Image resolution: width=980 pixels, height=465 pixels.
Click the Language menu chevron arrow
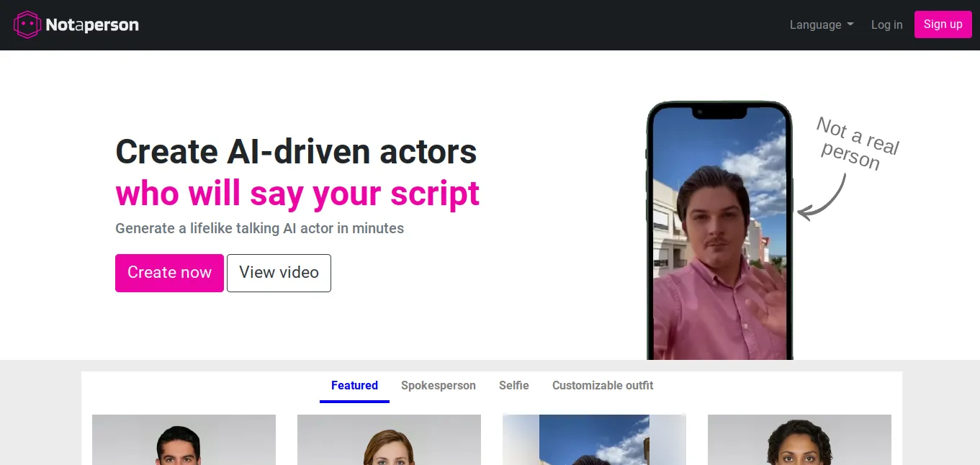click(852, 25)
